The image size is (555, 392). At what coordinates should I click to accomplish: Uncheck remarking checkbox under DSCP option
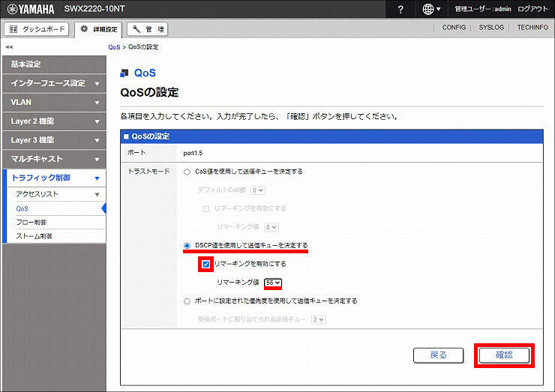pos(206,265)
